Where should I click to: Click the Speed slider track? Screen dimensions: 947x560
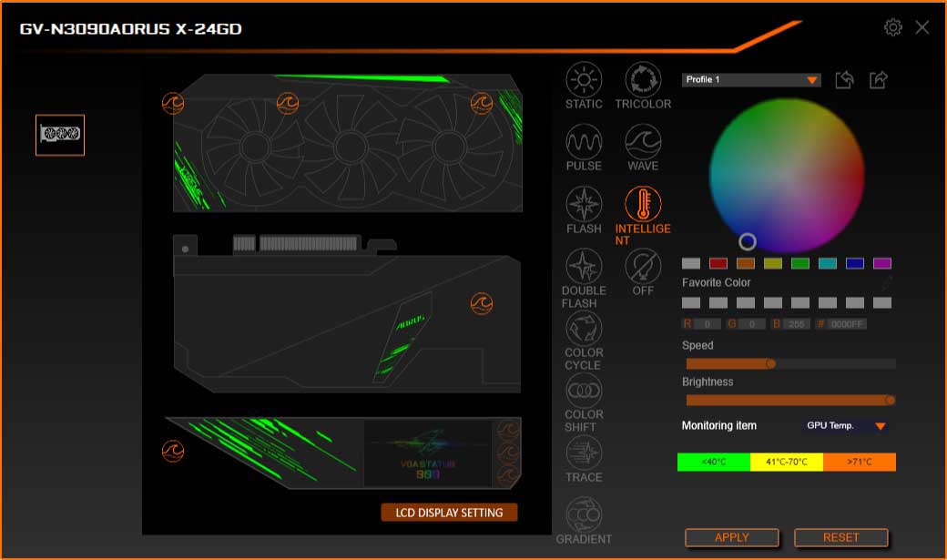coord(790,363)
